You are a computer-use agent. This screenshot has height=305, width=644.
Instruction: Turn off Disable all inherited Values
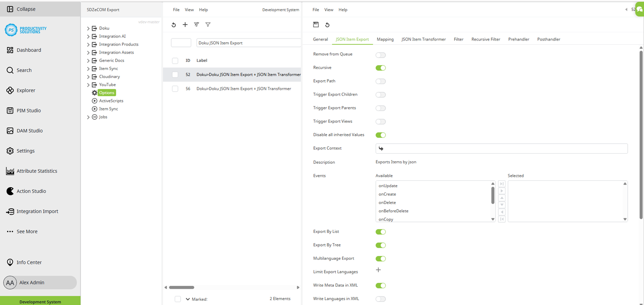pyautogui.click(x=380, y=135)
